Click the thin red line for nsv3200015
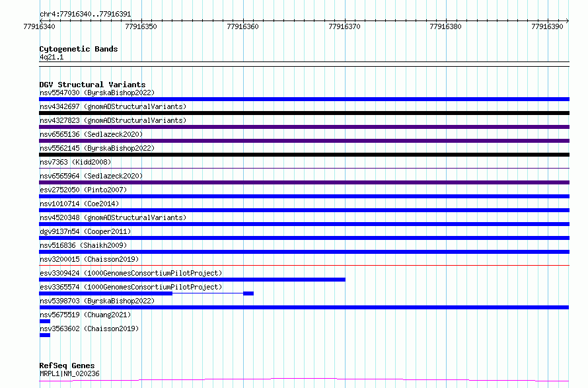The width and height of the screenshot is (588, 388). [304, 265]
